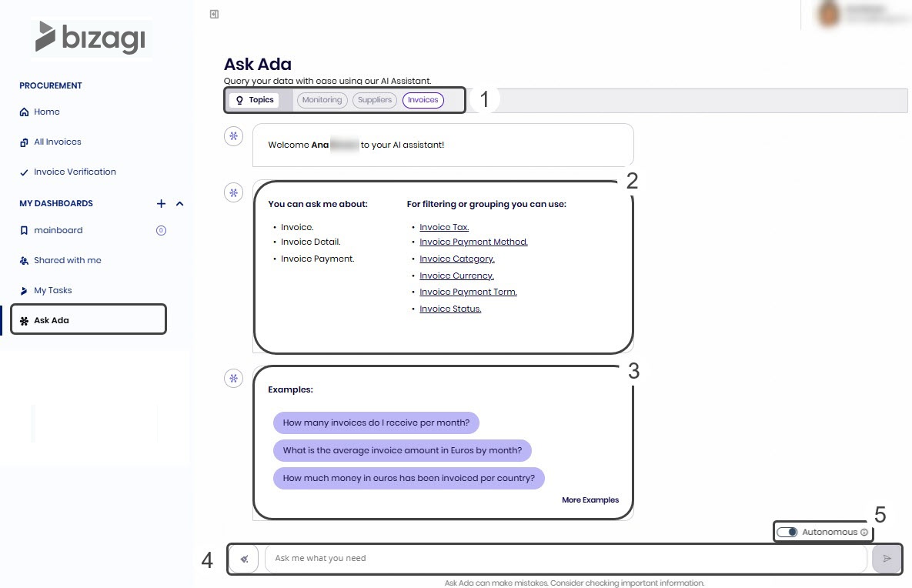This screenshot has width=912, height=588.
Task: Collapse the My Dashboards section chevron
Action: pos(180,204)
